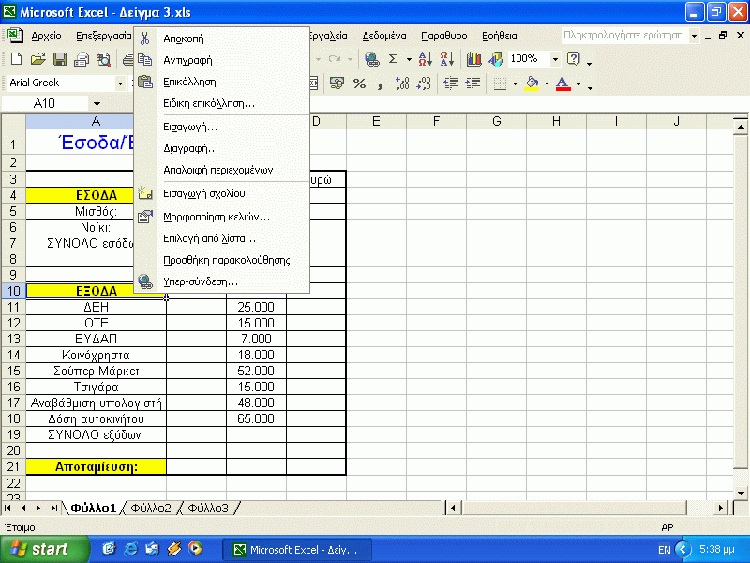
Task: Click Microsoft Excel taskbar button
Action: [297, 550]
